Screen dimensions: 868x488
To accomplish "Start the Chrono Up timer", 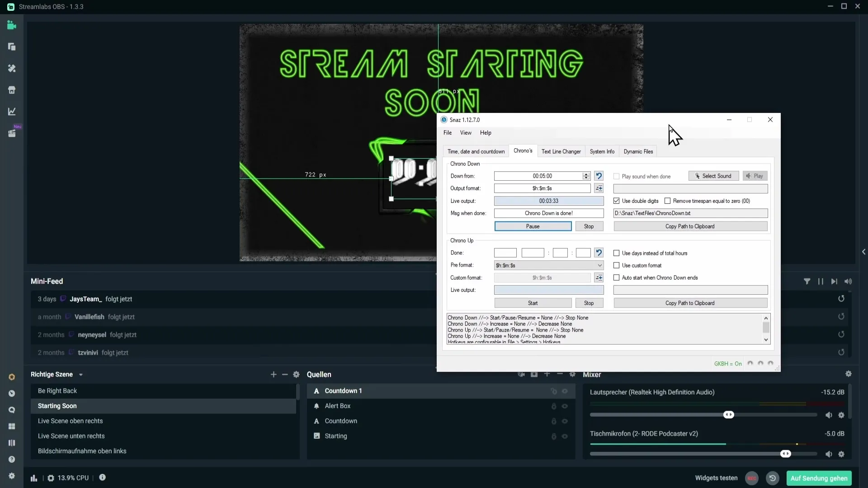I will 533,303.
